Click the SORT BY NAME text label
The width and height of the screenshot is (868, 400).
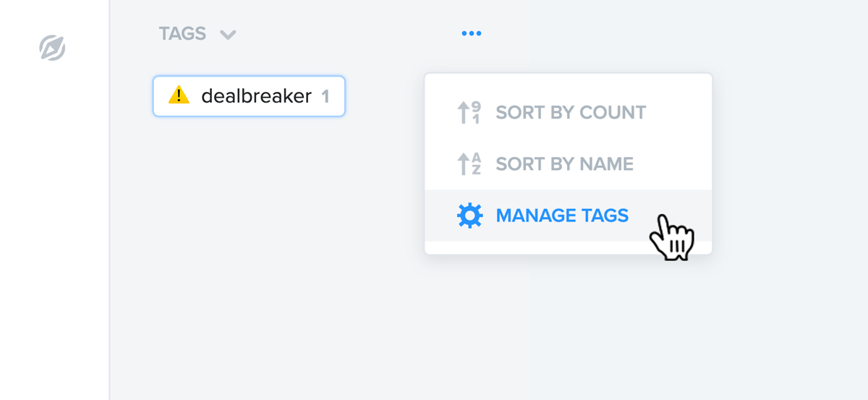click(564, 164)
